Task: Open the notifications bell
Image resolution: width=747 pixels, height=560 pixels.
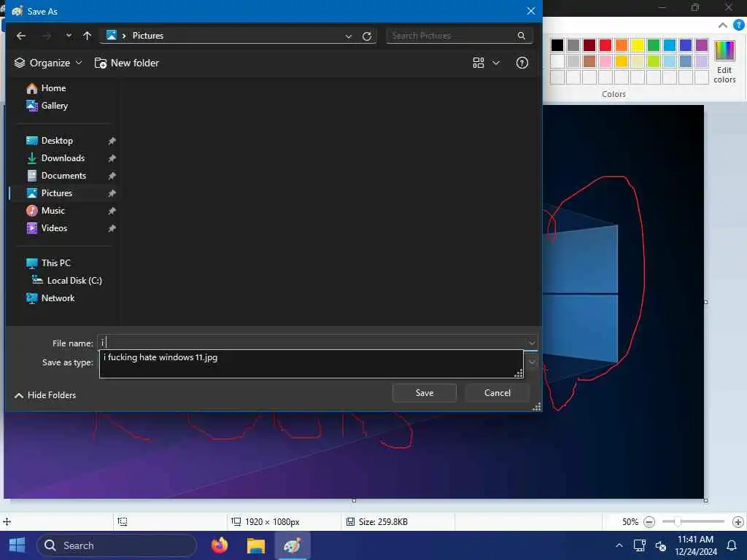Action: [731, 545]
